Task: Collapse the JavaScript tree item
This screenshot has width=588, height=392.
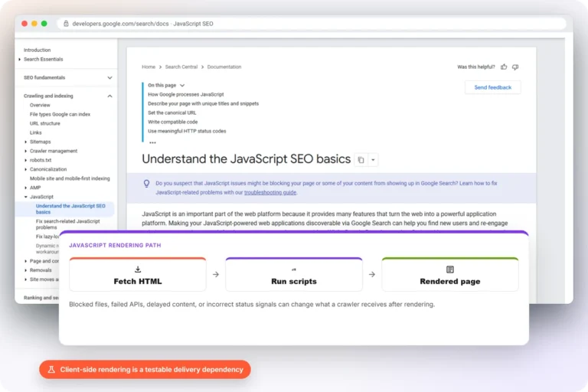Action: pos(25,197)
